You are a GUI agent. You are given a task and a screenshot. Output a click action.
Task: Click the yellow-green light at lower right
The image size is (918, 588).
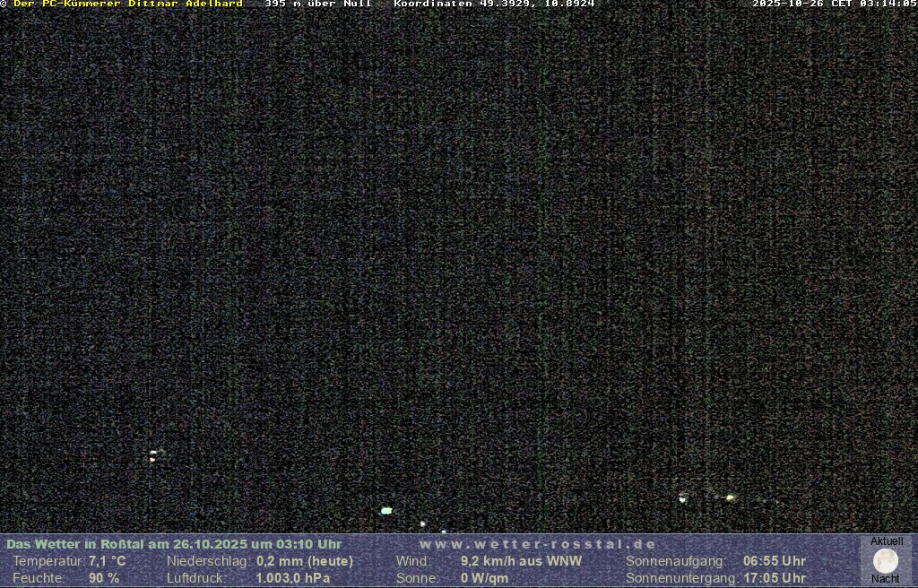(x=730, y=497)
